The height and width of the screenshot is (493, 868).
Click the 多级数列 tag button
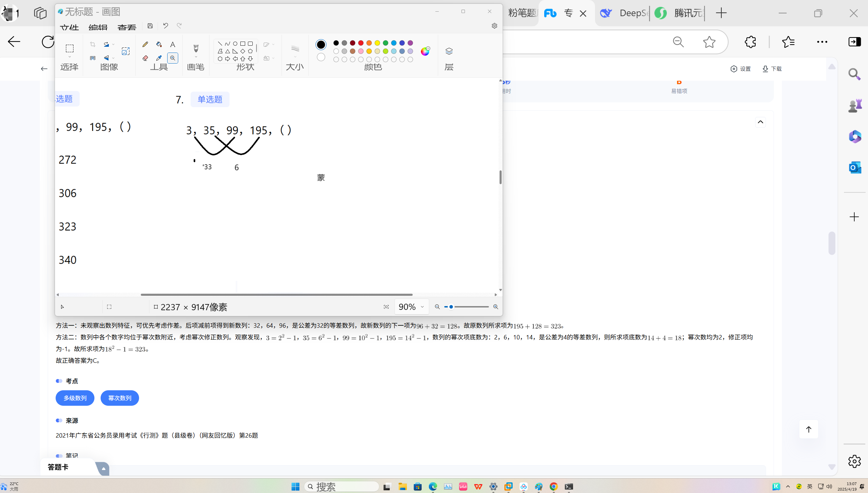point(75,398)
